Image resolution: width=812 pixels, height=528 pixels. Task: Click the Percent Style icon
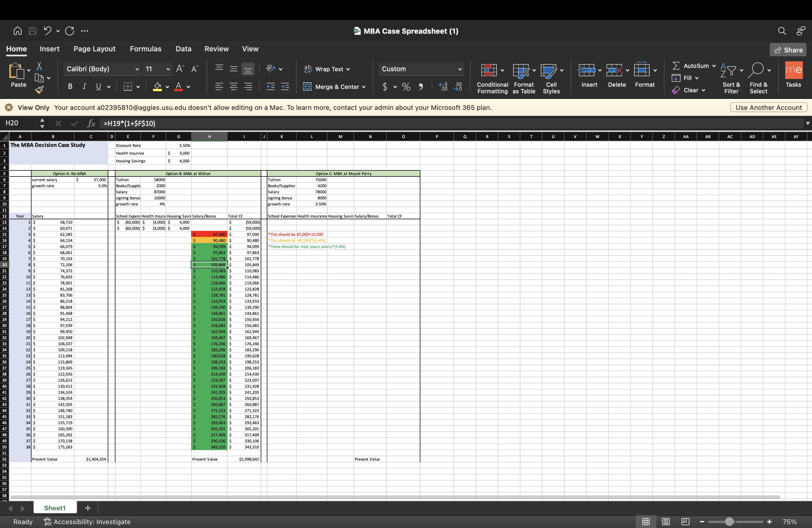tap(406, 87)
